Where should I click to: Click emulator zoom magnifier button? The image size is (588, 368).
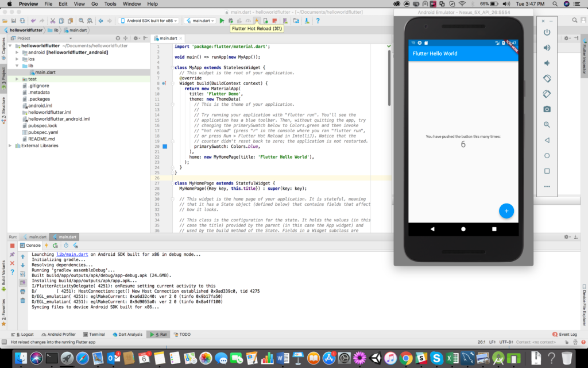[x=547, y=125]
